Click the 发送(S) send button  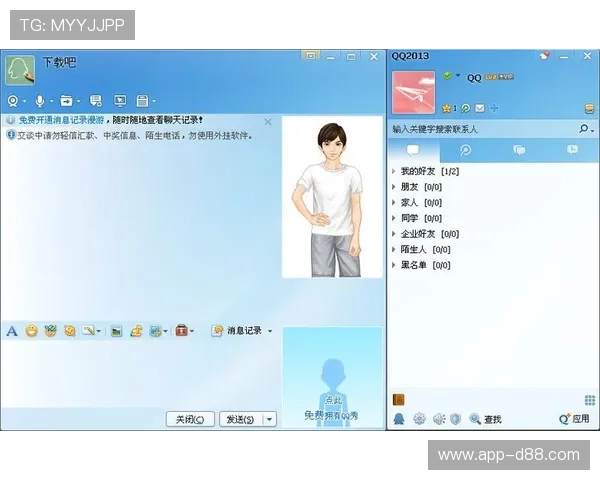240,420
